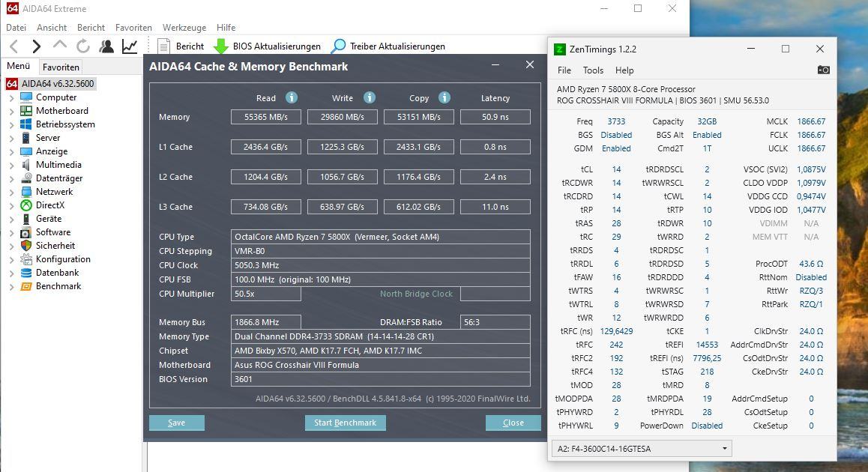
Task: Click the Motherboard icon in the tree
Action: click(26, 111)
